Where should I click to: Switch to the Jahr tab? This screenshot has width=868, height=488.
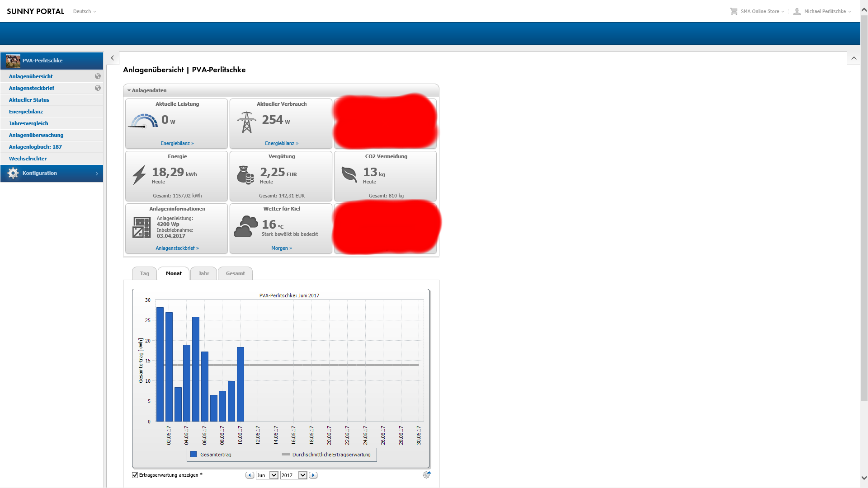pos(203,273)
